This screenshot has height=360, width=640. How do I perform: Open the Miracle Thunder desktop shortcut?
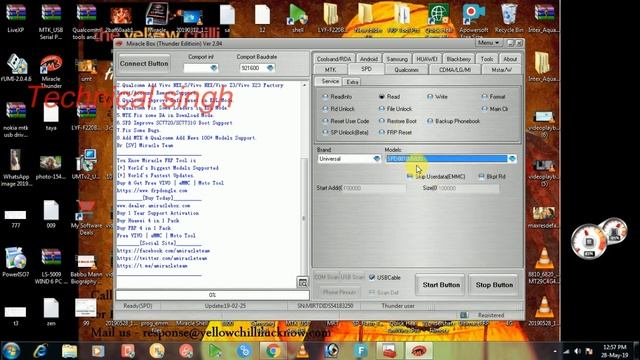[x=51, y=71]
